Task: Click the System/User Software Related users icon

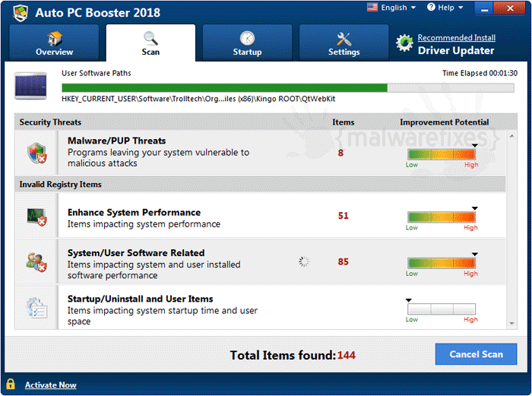Action: pos(36,262)
